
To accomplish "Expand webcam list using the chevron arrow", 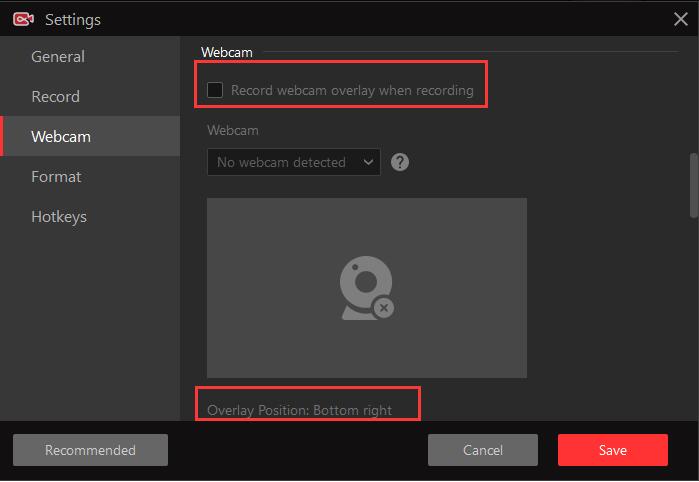I will 368,162.
